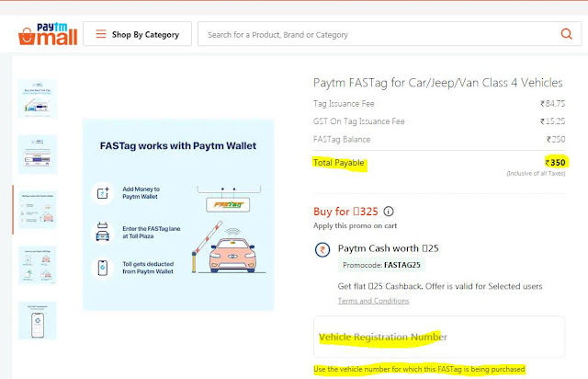Click the Inclusive of all Taxes note
The width and height of the screenshot is (588, 379).
pos(536,174)
